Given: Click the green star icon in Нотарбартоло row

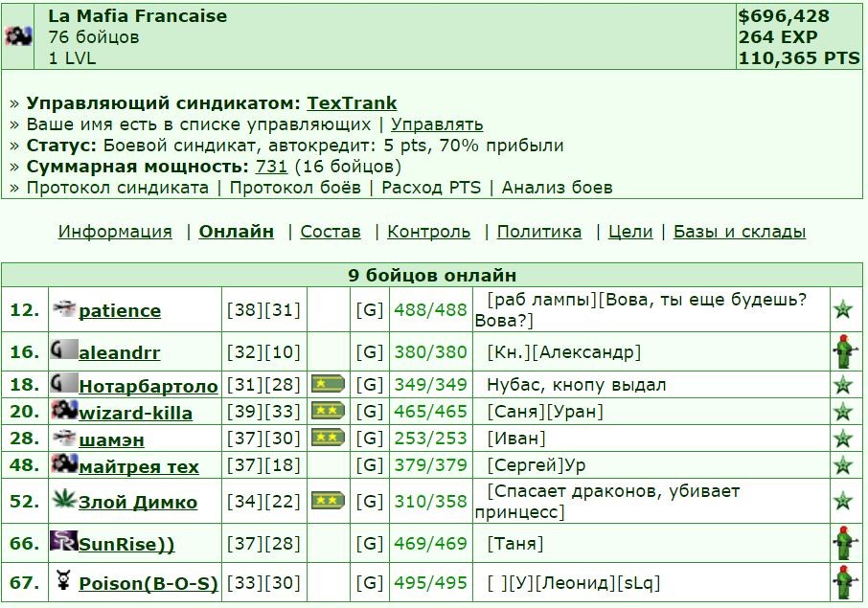Looking at the screenshot, I should [x=843, y=384].
